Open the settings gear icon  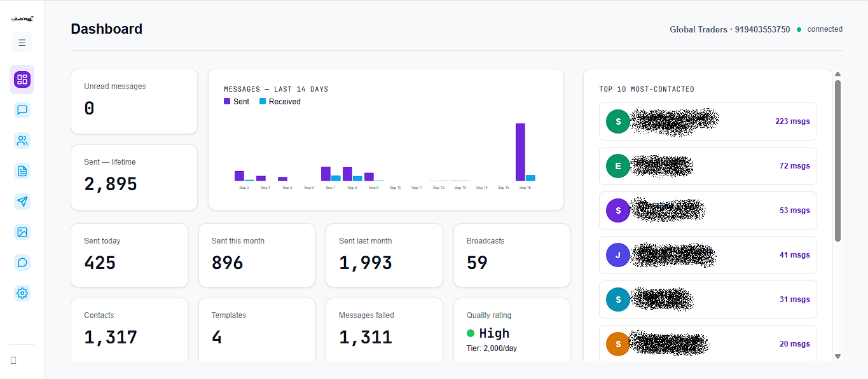[x=22, y=293]
